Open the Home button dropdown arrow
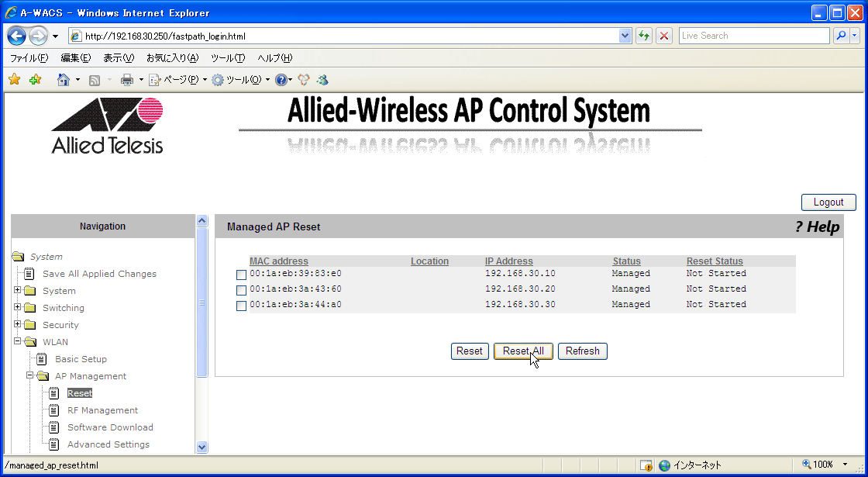This screenshot has height=477, width=868. pyautogui.click(x=77, y=80)
